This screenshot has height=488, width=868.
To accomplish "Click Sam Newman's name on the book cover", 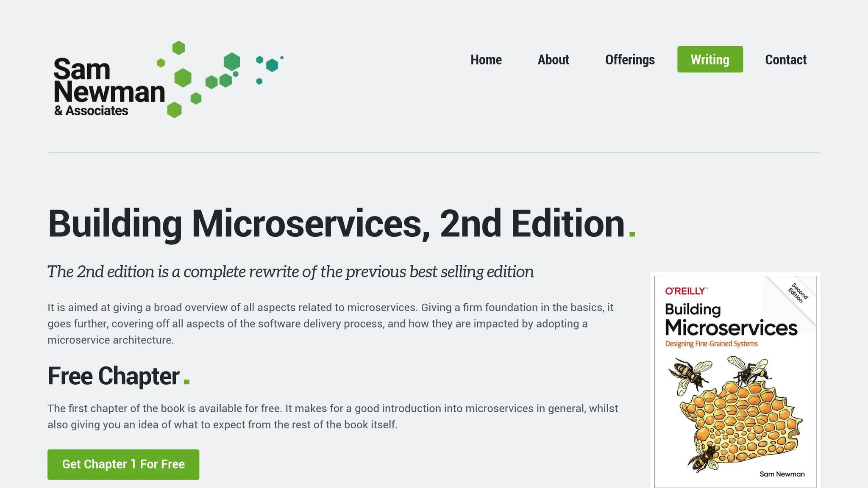I will click(x=783, y=474).
